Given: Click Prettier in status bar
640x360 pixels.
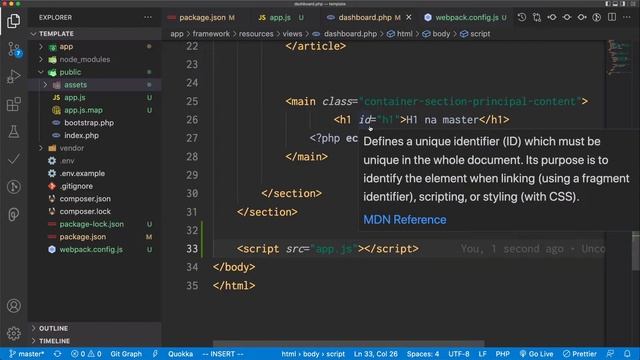Looking at the screenshot, I should click(x=580, y=354).
